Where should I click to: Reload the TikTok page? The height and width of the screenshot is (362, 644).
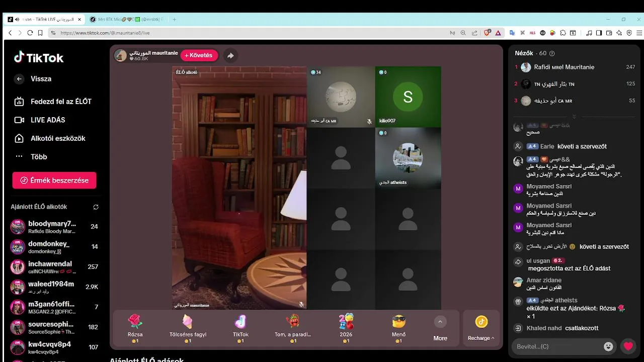pyautogui.click(x=30, y=33)
